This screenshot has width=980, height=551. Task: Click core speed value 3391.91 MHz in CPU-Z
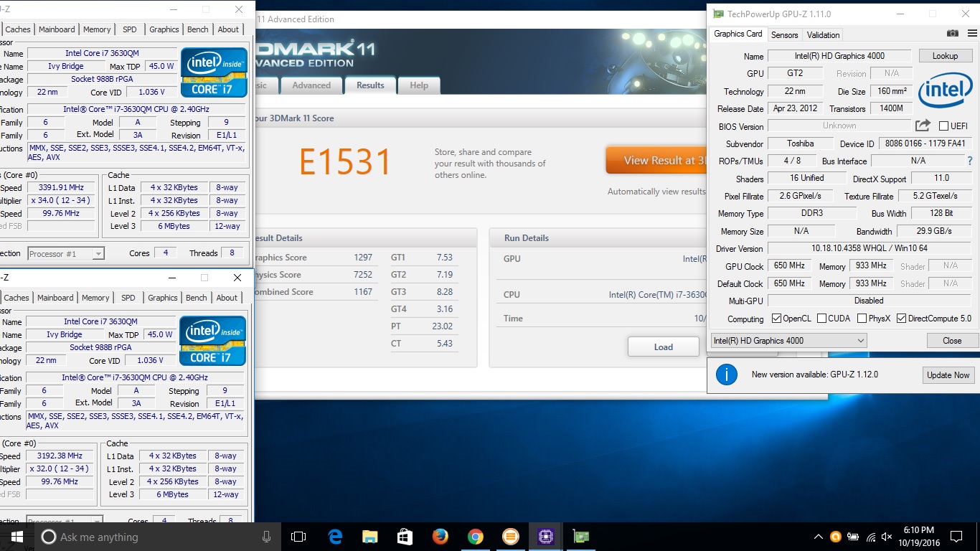point(62,187)
